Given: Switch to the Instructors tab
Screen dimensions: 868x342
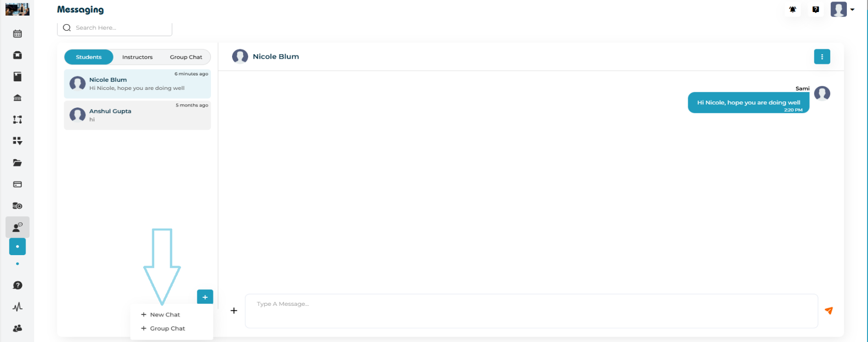Looking at the screenshot, I should [137, 57].
